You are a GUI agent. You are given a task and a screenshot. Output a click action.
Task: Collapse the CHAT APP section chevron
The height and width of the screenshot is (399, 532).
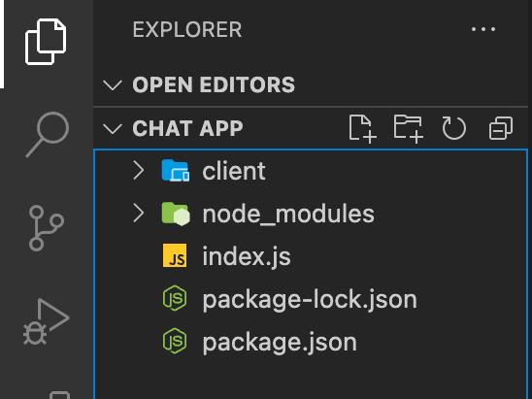coord(113,129)
